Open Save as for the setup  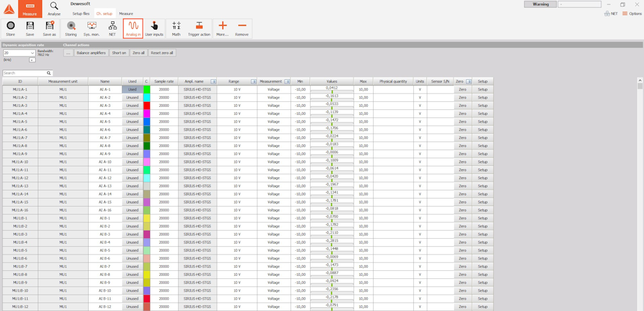point(49,29)
